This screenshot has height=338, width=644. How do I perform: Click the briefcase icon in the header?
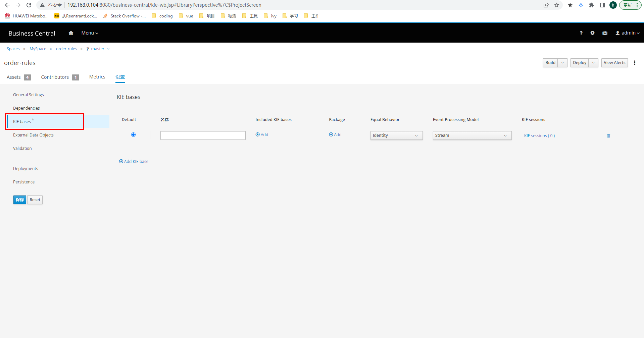tap(605, 33)
